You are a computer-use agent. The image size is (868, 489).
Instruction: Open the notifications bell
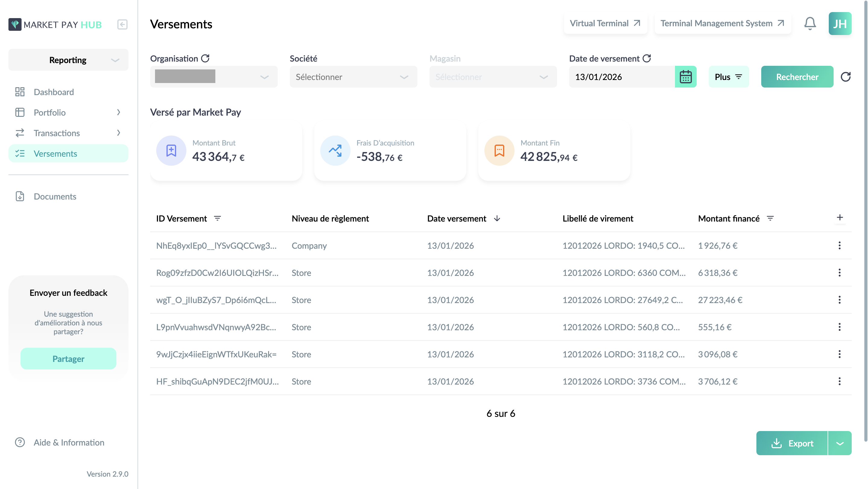click(810, 24)
